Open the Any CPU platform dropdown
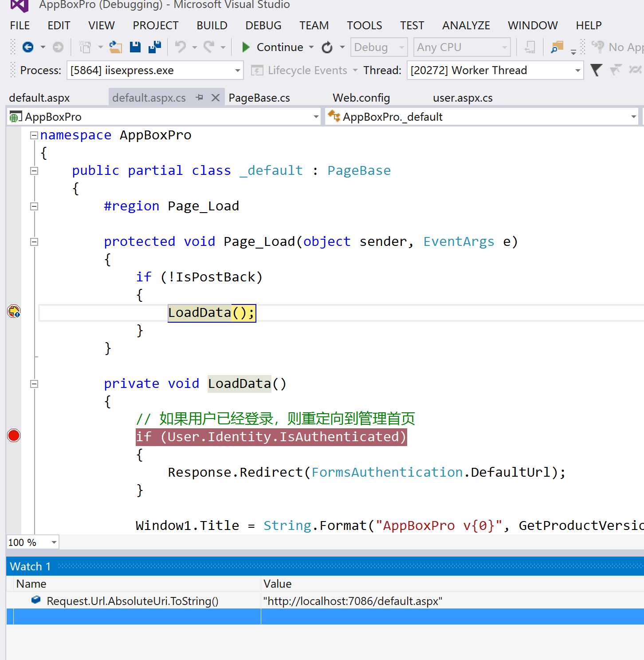 [x=505, y=47]
